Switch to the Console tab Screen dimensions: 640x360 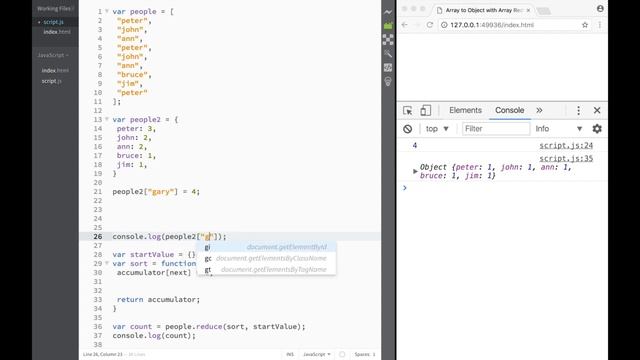(509, 110)
